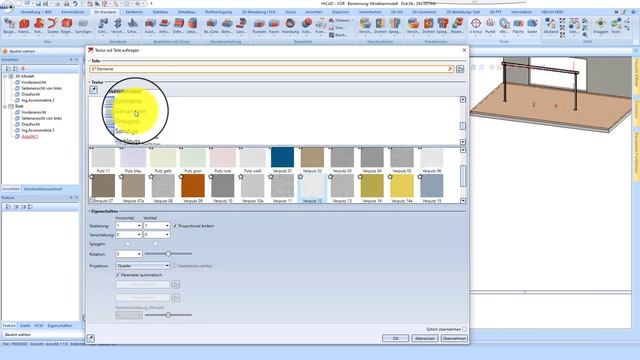Screen dimensions: 640x360
Task: Open the Stahlbau ribbon tab
Action: [x=160, y=12]
